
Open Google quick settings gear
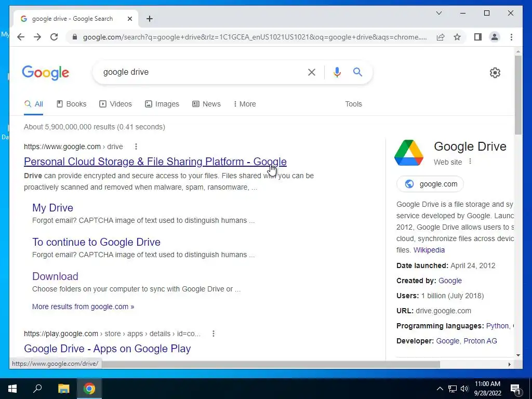[495, 73]
